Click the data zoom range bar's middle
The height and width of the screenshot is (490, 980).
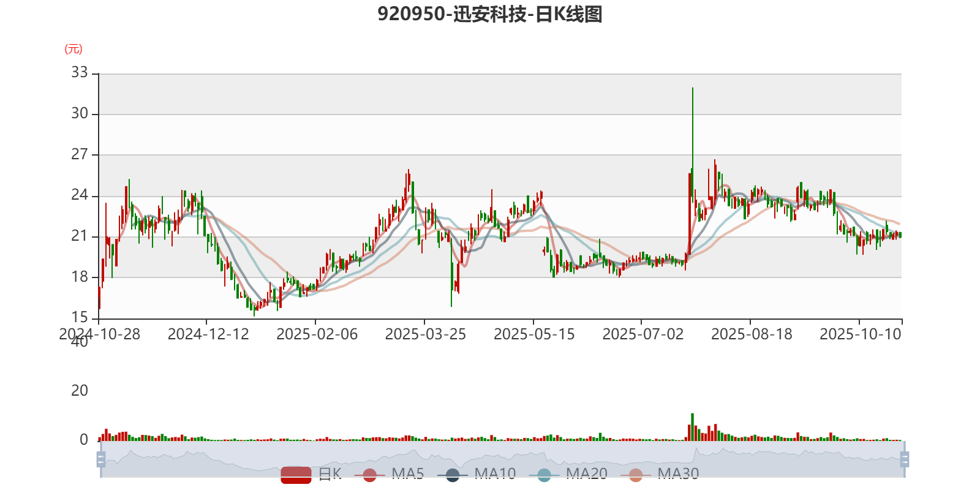[503, 459]
